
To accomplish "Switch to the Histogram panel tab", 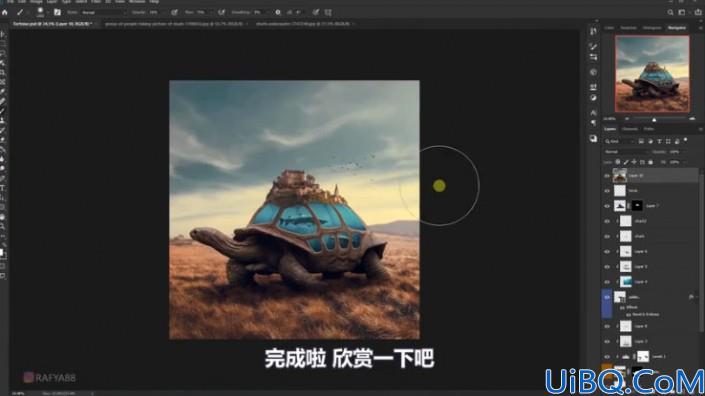I will tap(652, 28).
